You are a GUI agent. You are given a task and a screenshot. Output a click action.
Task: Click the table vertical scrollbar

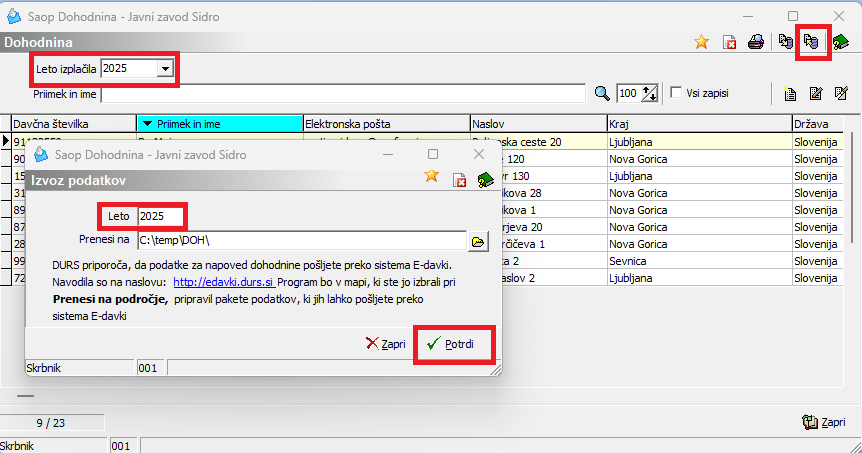[853, 187]
